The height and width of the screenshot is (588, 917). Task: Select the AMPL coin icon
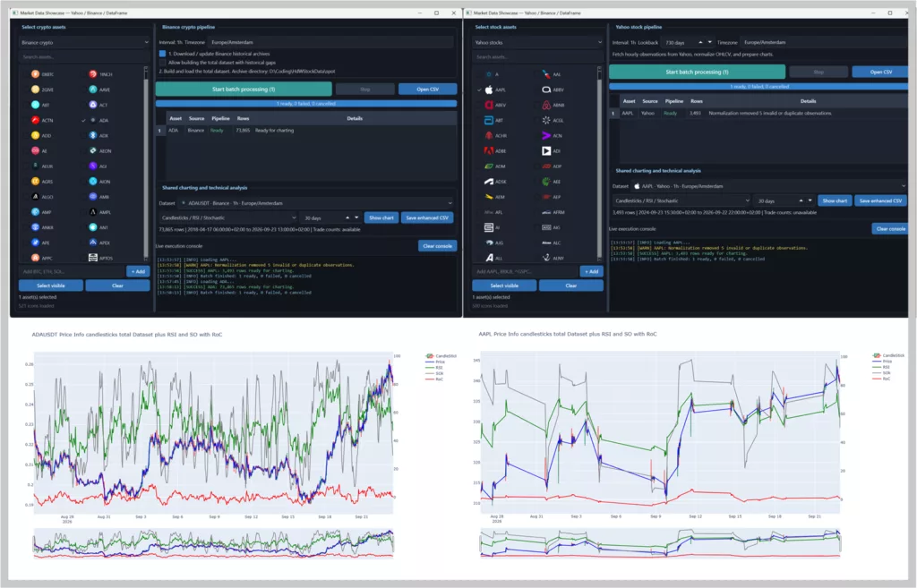92,211
